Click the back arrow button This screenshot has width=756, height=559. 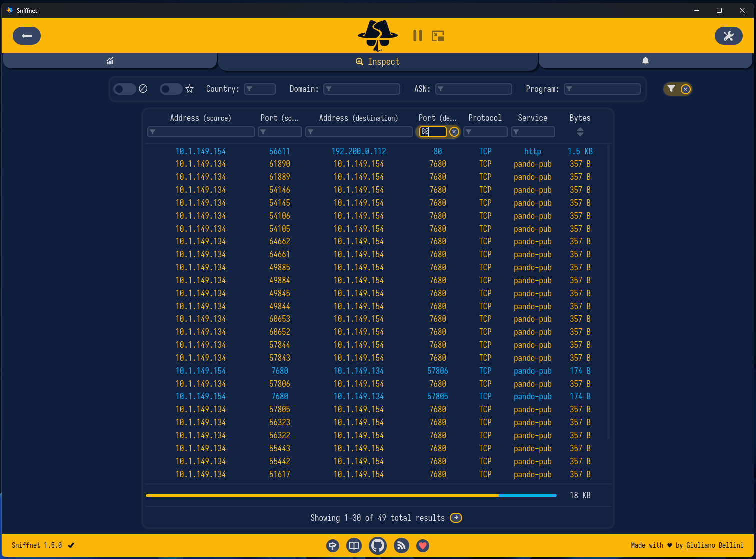[27, 36]
